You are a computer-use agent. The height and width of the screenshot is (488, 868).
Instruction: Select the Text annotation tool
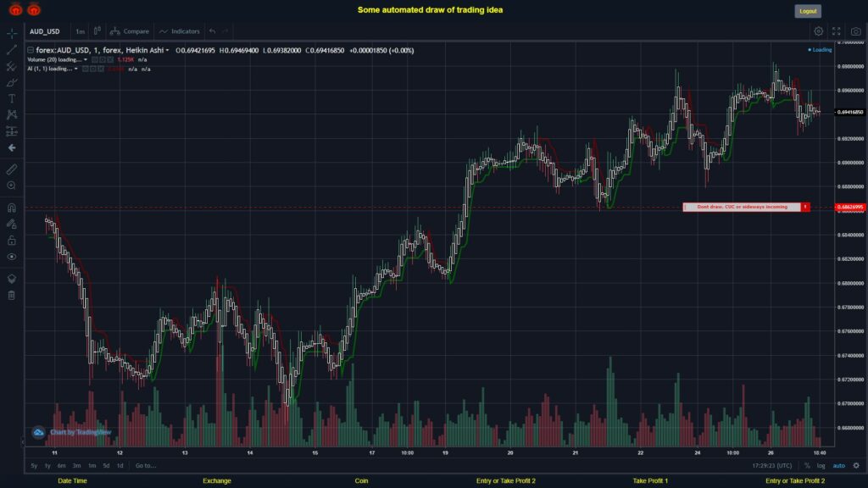pos(12,98)
